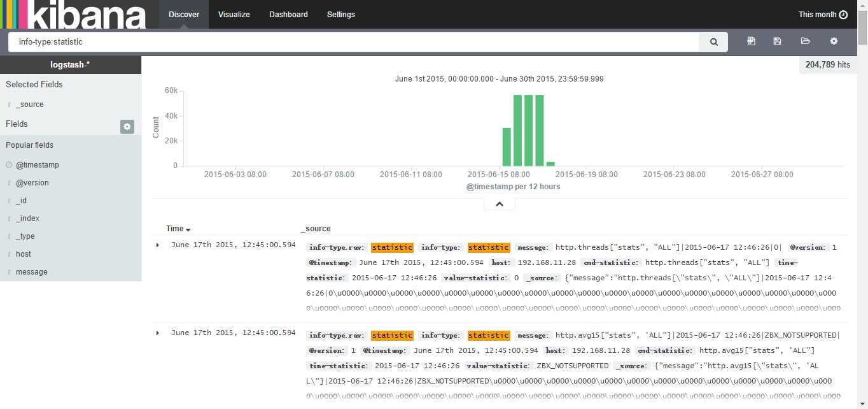The image size is (868, 409).
Task: Go to the Dashboard tab
Action: (x=288, y=15)
